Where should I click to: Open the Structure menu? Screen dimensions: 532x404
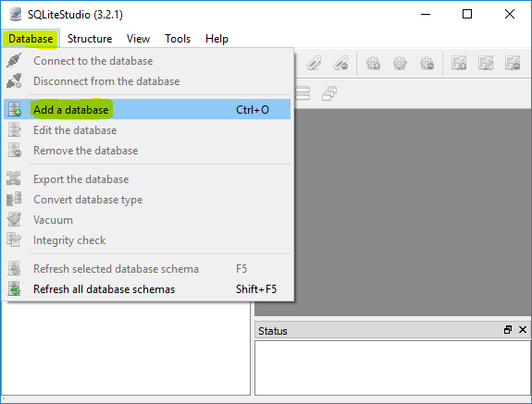(x=90, y=39)
